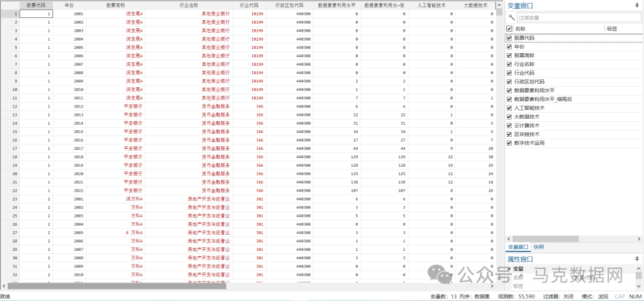Click the variables list horizontal scrollbar left arrow
The width and height of the screenshot is (644, 301).
[509, 239]
